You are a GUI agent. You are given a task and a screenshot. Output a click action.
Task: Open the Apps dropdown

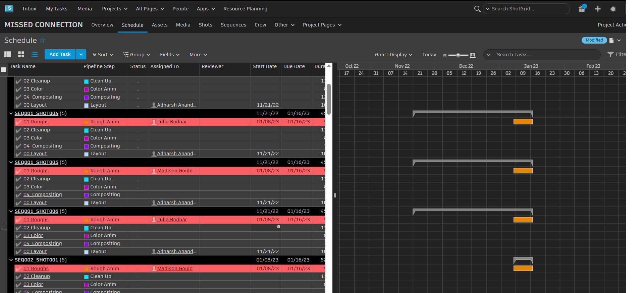point(206,9)
